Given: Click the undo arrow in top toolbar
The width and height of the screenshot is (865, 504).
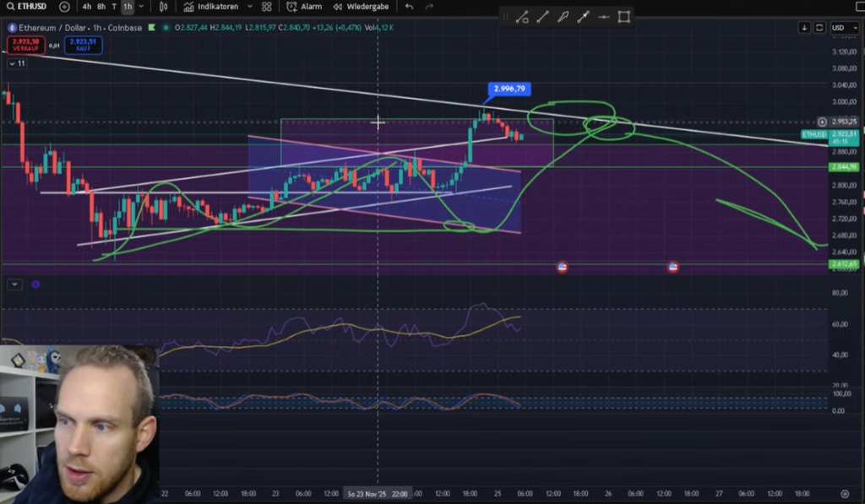Looking at the screenshot, I should pyautogui.click(x=410, y=7).
